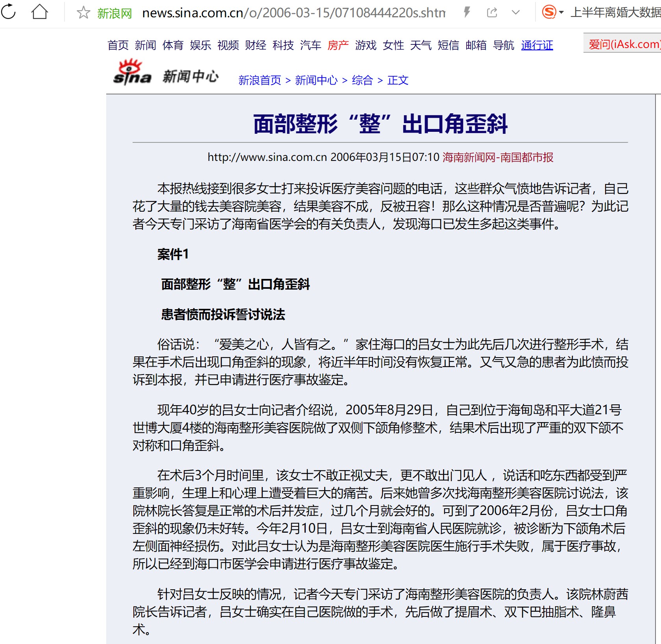Viewport: 661px width, 644px height.
Task: Open the 视频 navigation link
Action: [x=228, y=45]
